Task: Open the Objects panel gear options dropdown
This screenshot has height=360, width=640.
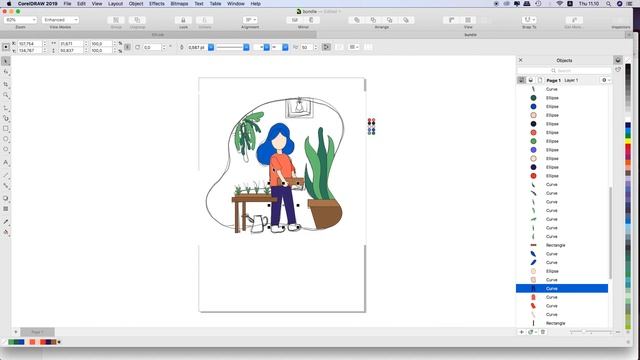Action: 606,80
